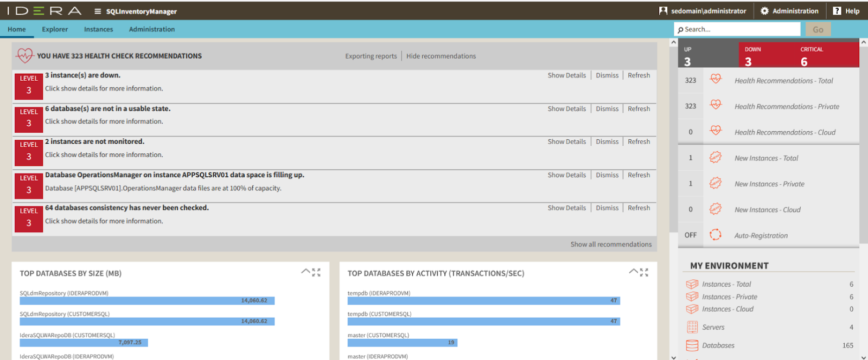This screenshot has width=868, height=360.
Task: Click the IderaSQLWARepoDB (CUSTOMERSQL) size bar
Action: click(84, 343)
